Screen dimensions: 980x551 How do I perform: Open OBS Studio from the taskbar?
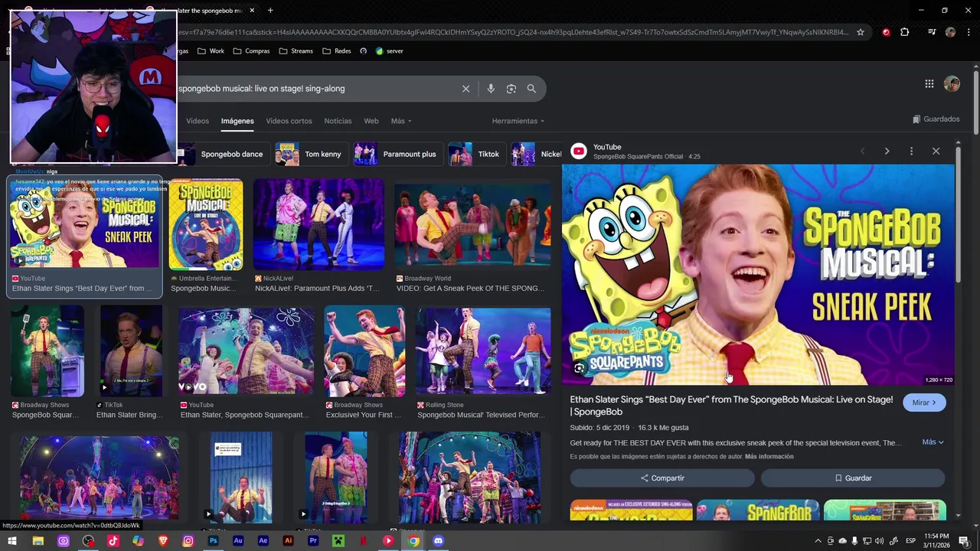pos(88,541)
